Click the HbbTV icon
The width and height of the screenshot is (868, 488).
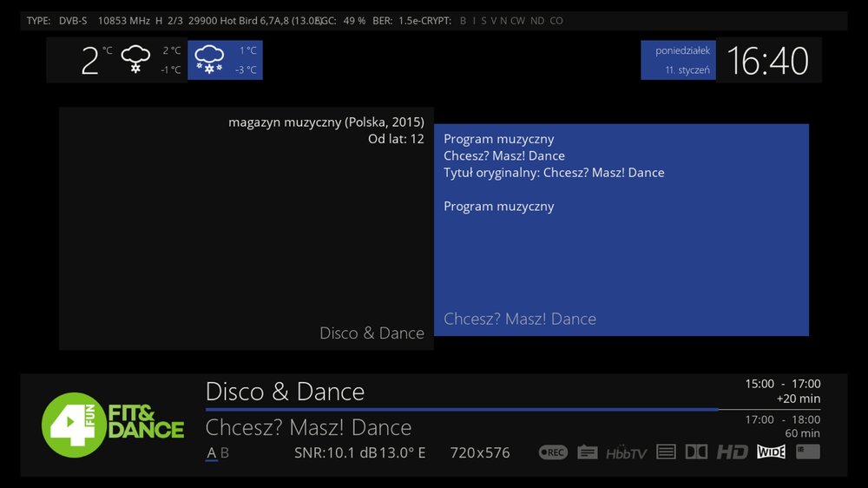(627, 452)
